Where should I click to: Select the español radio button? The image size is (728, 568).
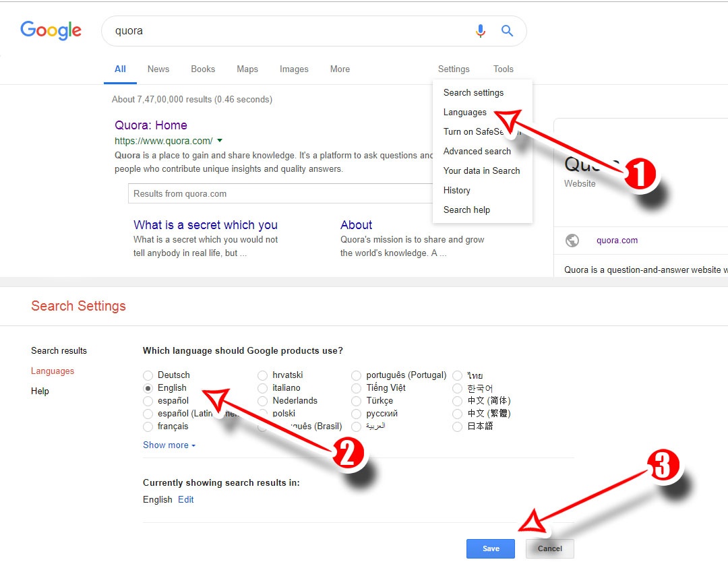click(148, 401)
